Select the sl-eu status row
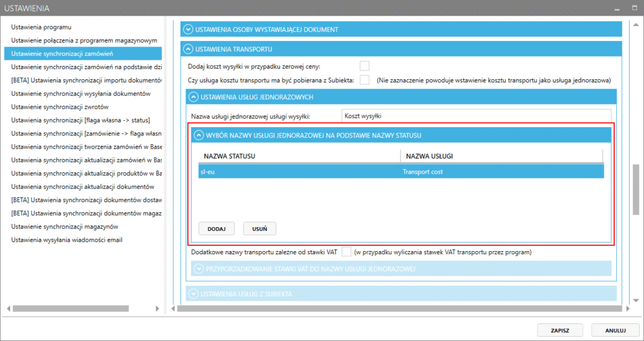Image resolution: width=644 pixels, height=341 pixels. coord(299,171)
